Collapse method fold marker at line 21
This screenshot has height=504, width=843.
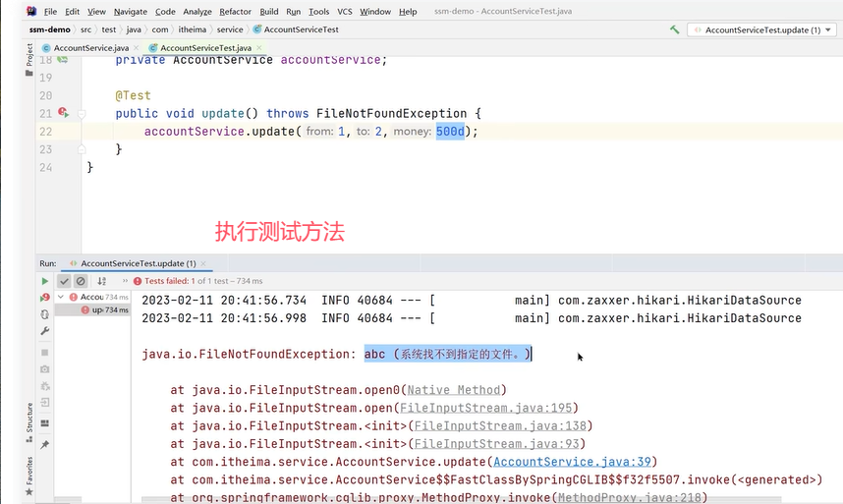[x=82, y=113]
